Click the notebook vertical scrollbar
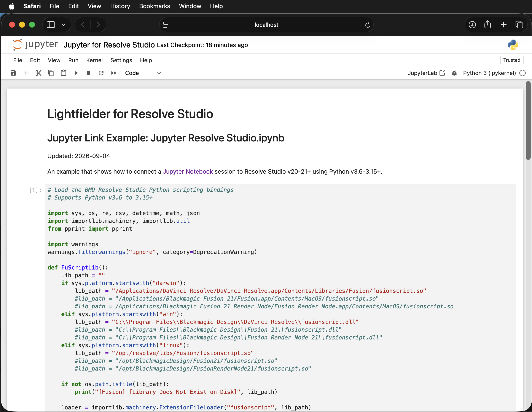 point(528,121)
